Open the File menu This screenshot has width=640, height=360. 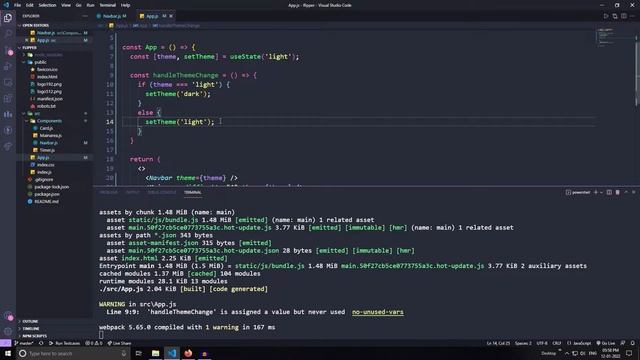pyautogui.click(x=18, y=5)
